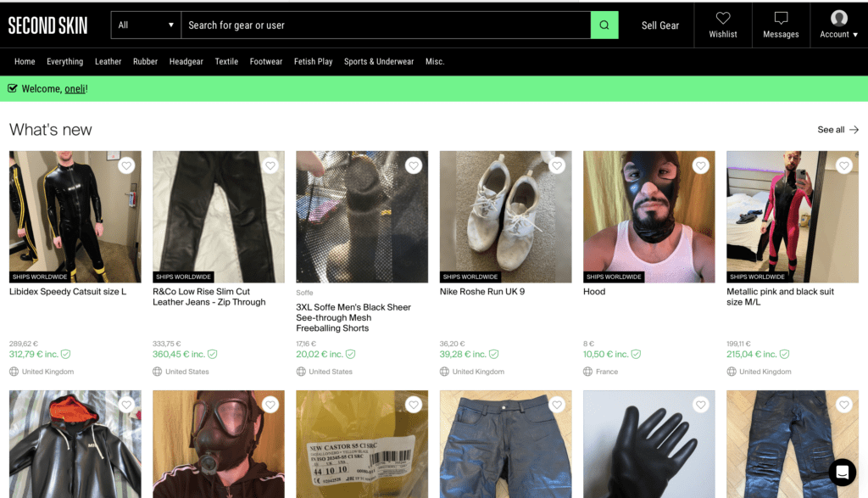Screen dimensions: 868x498
Task: Open the oneli profile link
Action: (x=75, y=88)
